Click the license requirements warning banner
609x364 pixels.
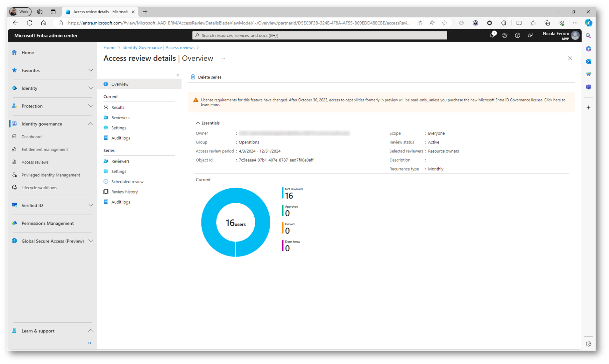coord(381,102)
